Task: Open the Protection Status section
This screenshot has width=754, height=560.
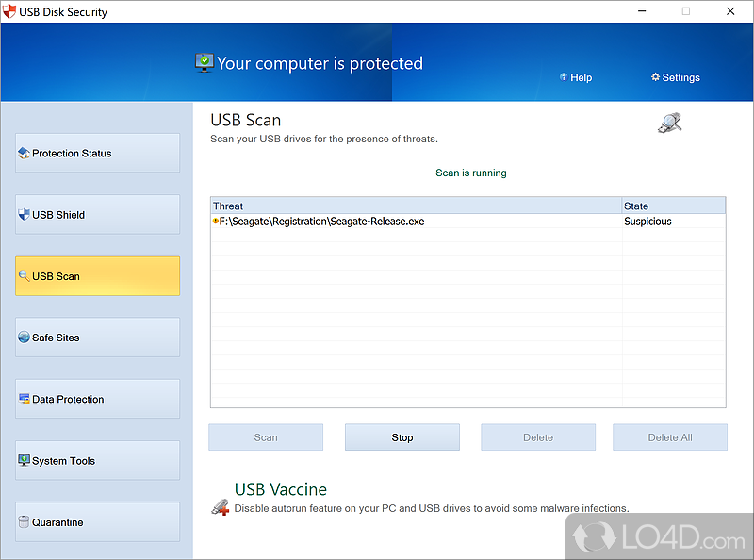Action: click(x=98, y=153)
